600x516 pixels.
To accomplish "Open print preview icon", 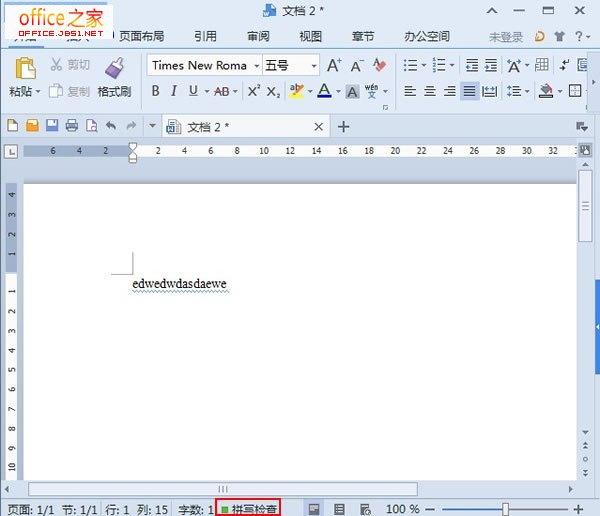I will pos(91,126).
